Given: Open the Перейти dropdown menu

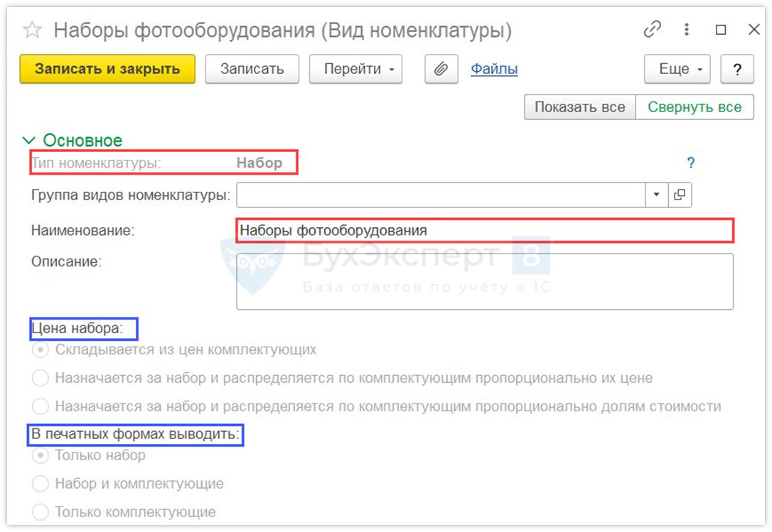Looking at the screenshot, I should pyautogui.click(x=355, y=69).
